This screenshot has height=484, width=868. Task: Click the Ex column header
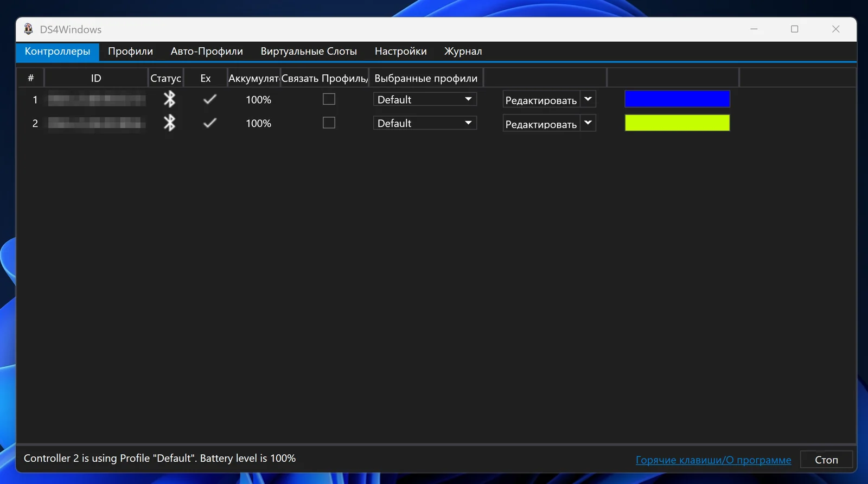(x=206, y=78)
